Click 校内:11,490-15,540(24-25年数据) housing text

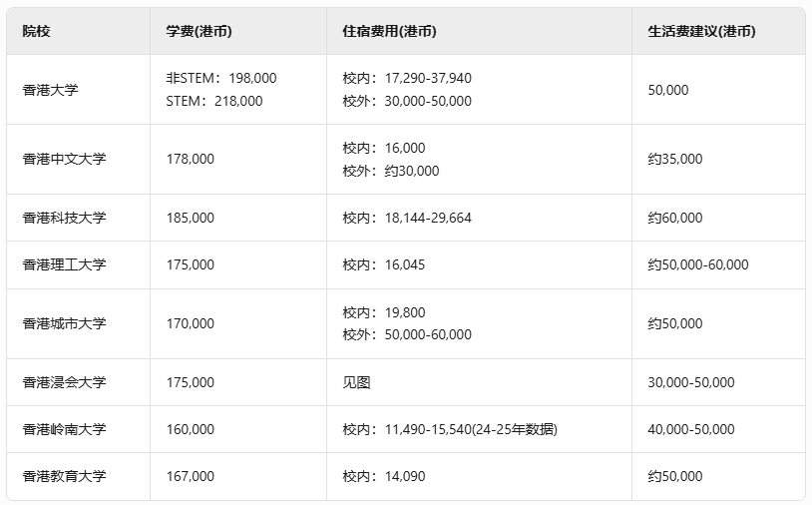pos(450,429)
